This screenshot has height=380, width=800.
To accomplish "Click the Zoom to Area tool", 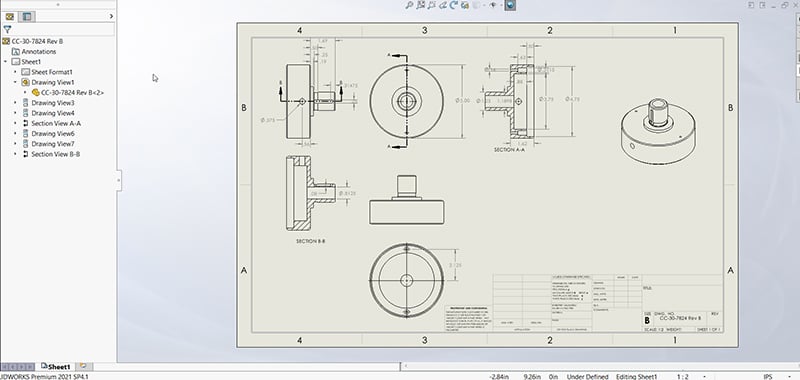I will [421, 5].
